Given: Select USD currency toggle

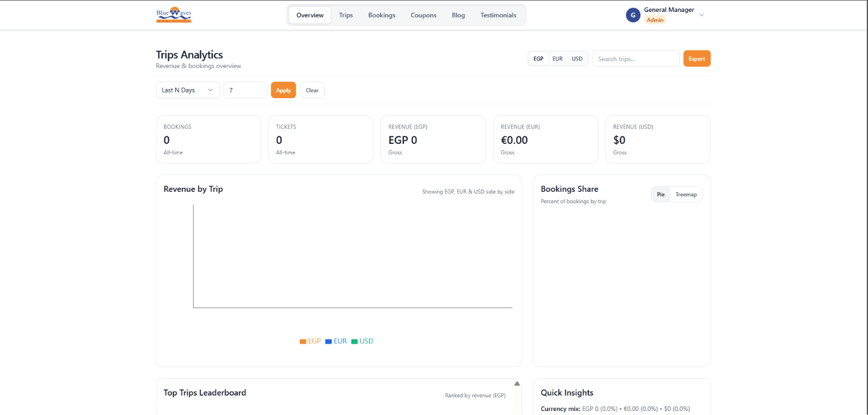Looking at the screenshot, I should pyautogui.click(x=577, y=59).
